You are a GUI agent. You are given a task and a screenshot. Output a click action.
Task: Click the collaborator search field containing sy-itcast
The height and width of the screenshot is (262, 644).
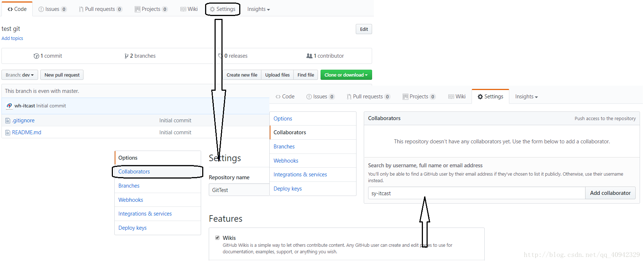477,193
